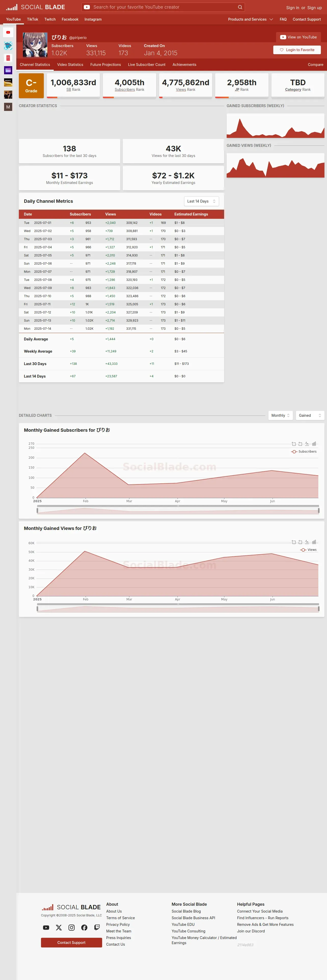327x980 pixels.
Task: Open the Gained chart type dropdown
Action: [310, 415]
